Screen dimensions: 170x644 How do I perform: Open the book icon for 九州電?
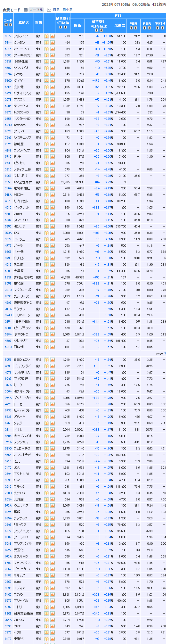point(47,252)
